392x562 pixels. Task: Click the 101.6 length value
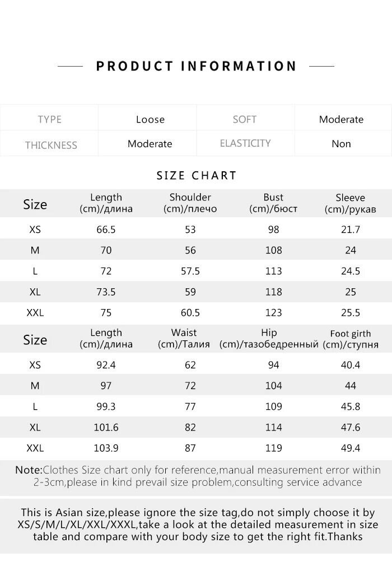pos(106,427)
